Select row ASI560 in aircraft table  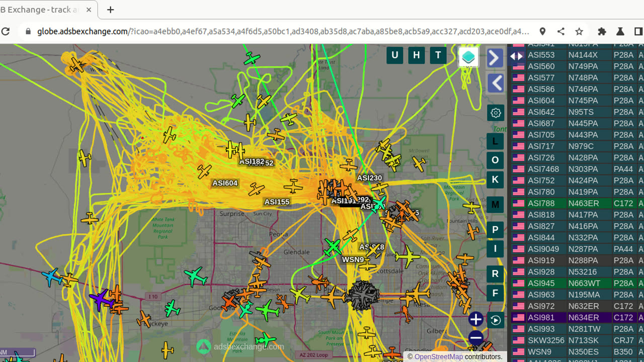coord(578,66)
